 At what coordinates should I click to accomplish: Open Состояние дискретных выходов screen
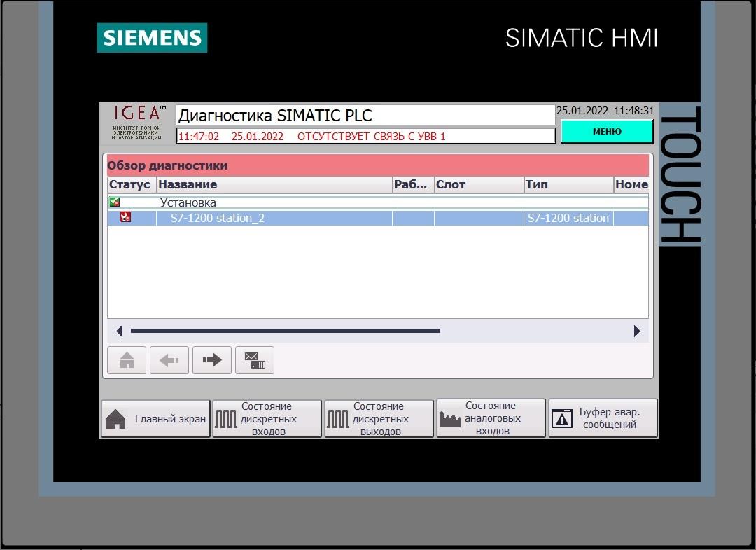(x=379, y=419)
